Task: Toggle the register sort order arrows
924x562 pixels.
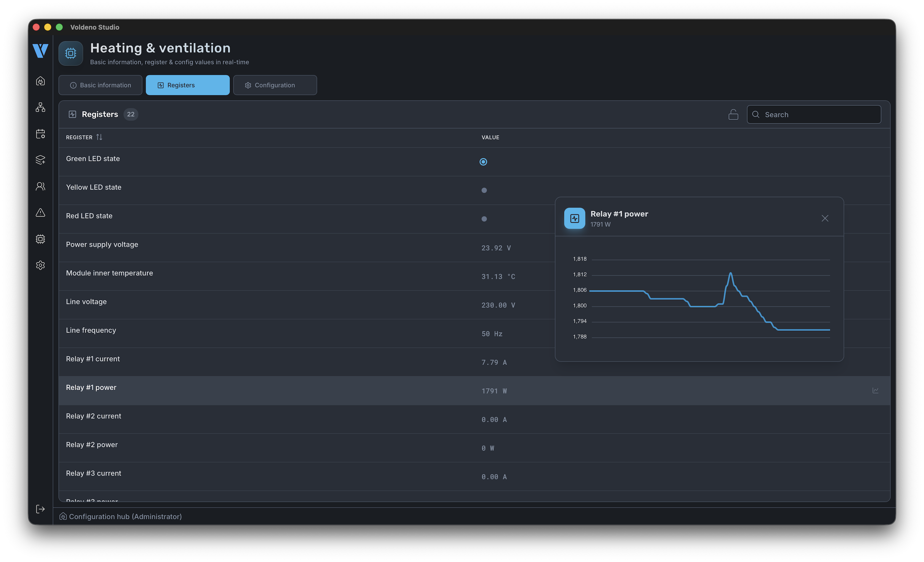Action: [99, 137]
